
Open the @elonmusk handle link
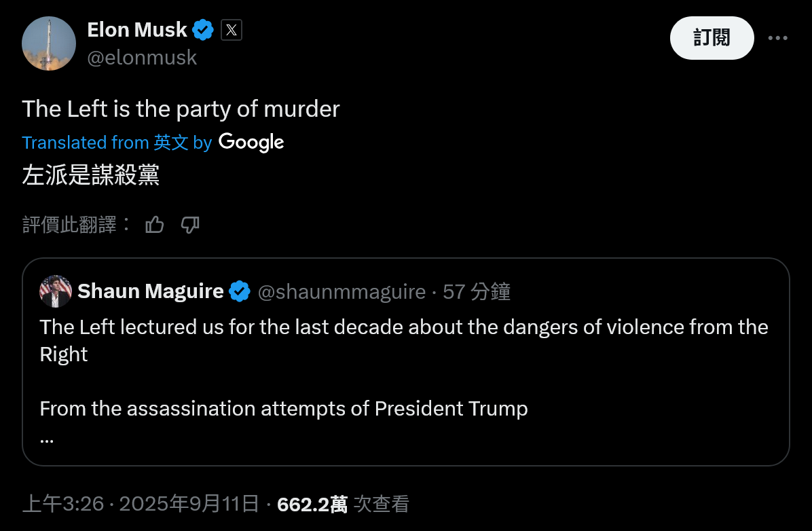(x=142, y=58)
